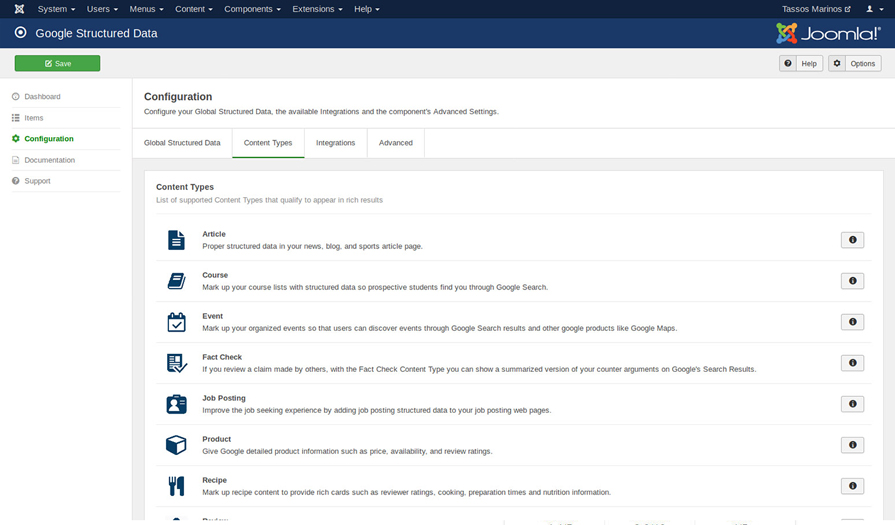Click the Product content type title
This screenshot has width=895, height=525.
216,439
